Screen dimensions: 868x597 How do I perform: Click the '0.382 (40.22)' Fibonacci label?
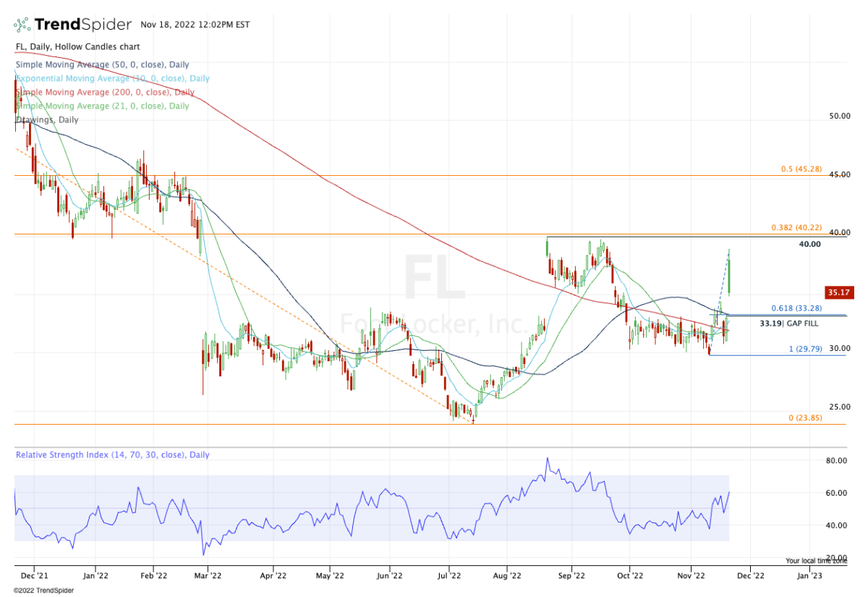797,227
